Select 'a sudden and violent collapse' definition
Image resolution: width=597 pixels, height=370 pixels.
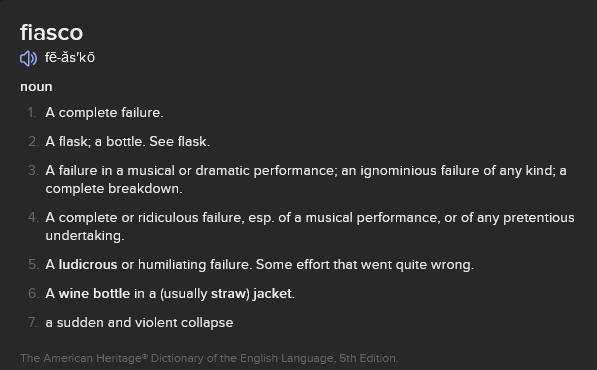click(x=139, y=323)
